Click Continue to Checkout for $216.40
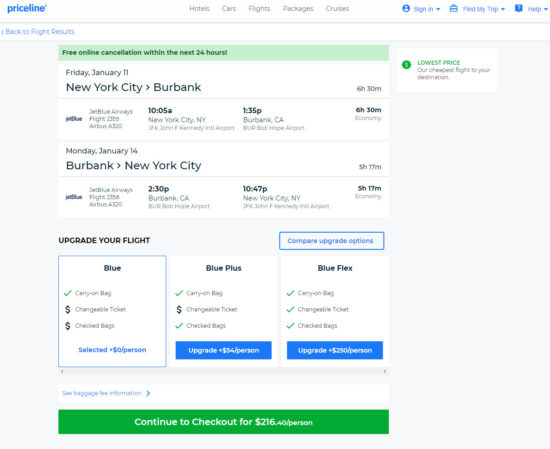Viewport: 550px width, 449px height. (x=223, y=422)
